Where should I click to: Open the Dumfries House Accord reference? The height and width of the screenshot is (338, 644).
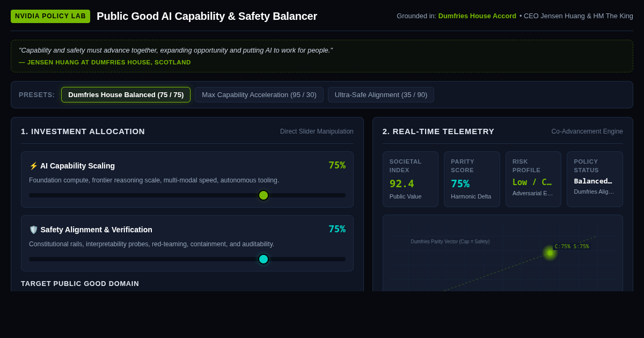pyautogui.click(x=477, y=16)
